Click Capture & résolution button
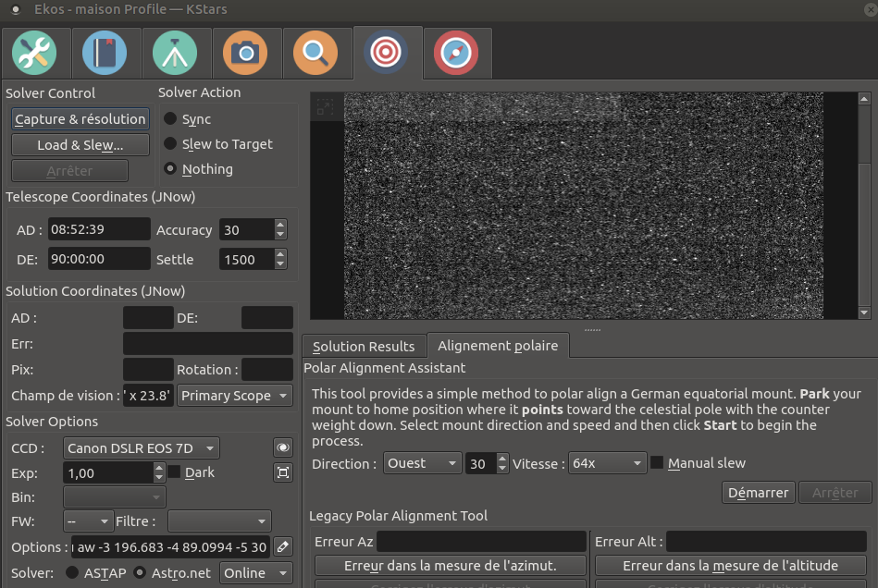Image resolution: width=878 pixels, height=588 pixels. pyautogui.click(x=80, y=119)
